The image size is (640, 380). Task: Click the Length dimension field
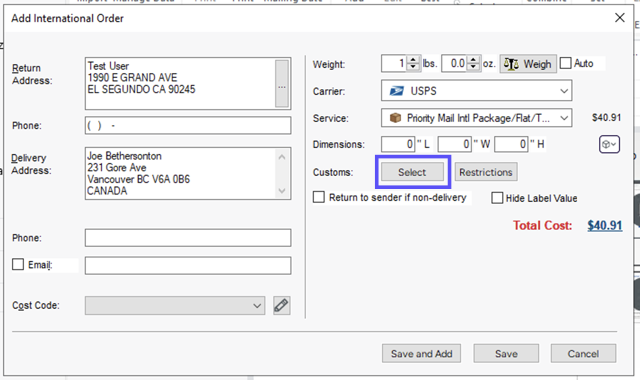click(x=398, y=144)
